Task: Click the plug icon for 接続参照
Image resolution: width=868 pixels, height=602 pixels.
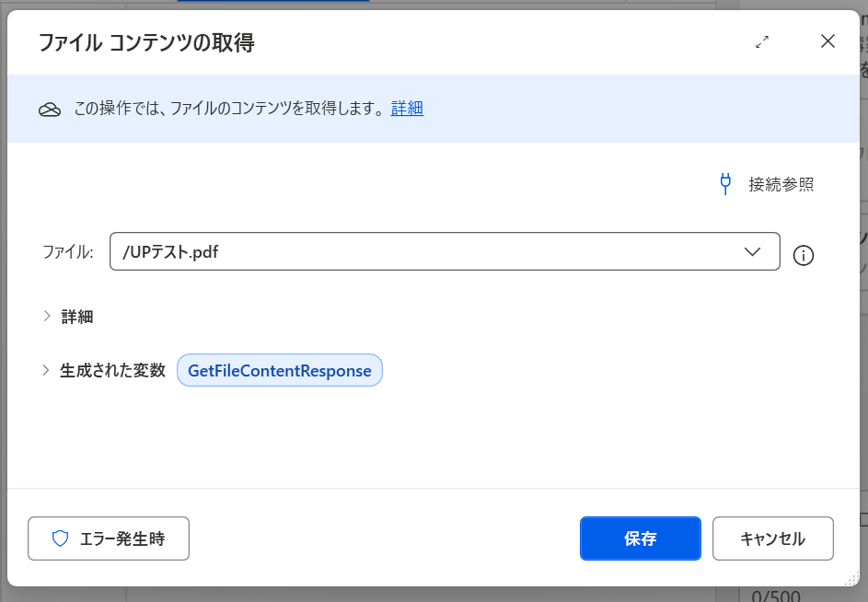Action: point(725,184)
